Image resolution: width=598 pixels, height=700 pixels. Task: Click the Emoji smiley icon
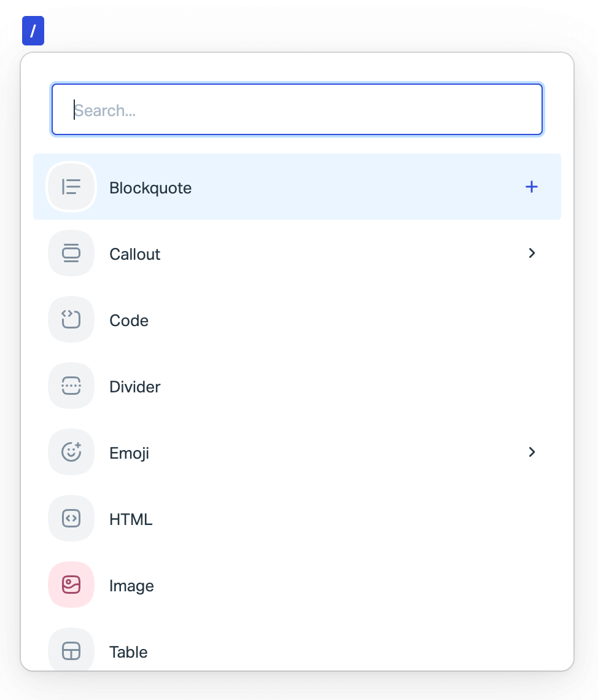click(71, 452)
